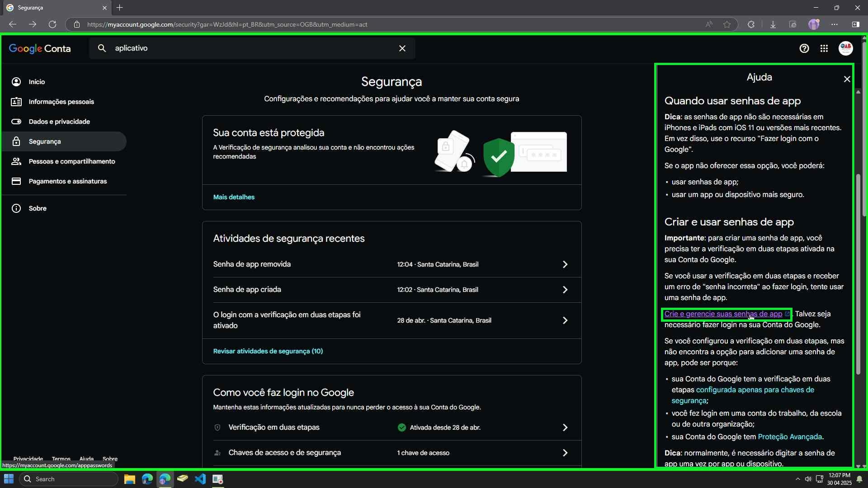The image size is (868, 488).
Task: Click the search magnifier icon
Action: pos(102,48)
